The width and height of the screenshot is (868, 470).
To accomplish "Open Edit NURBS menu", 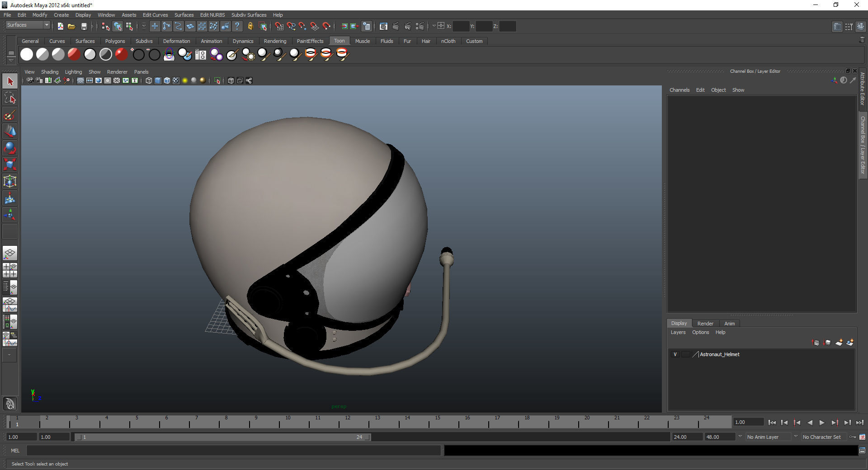I will (x=212, y=15).
